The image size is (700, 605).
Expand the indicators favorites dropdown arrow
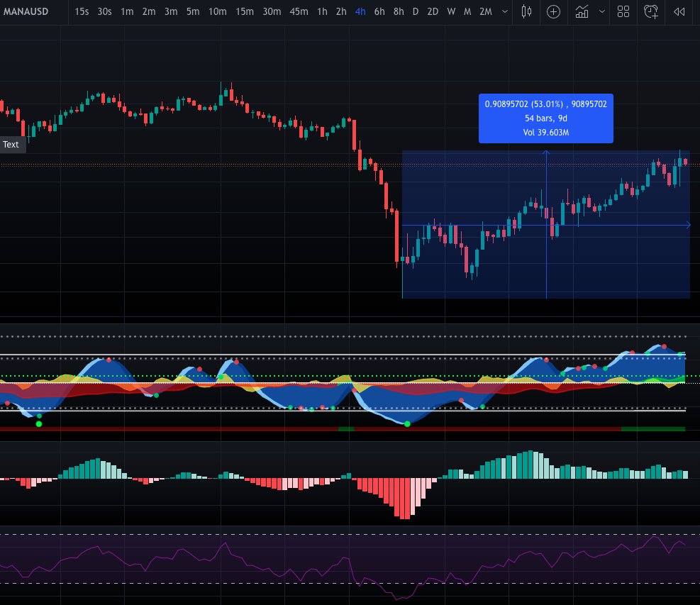tap(602, 11)
